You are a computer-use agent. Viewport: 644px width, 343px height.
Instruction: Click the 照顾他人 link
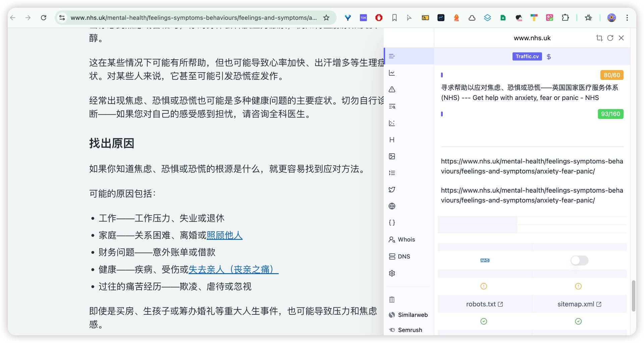click(224, 235)
